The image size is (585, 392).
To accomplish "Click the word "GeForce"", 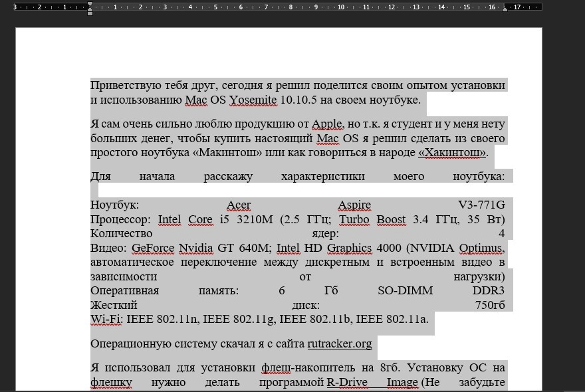I will point(153,248).
